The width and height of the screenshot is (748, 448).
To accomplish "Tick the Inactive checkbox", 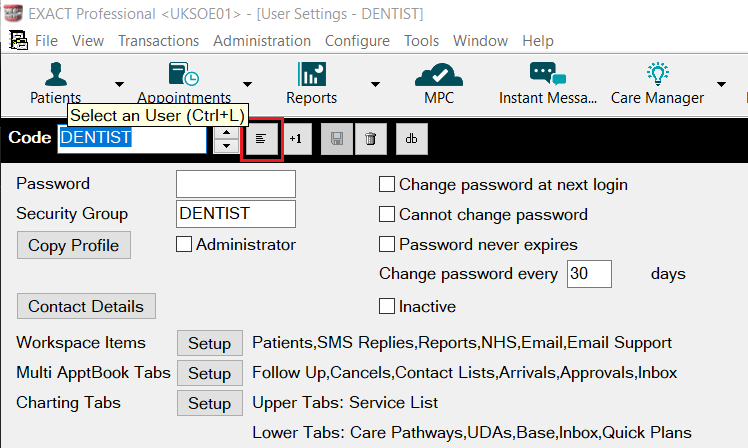I will point(386,306).
